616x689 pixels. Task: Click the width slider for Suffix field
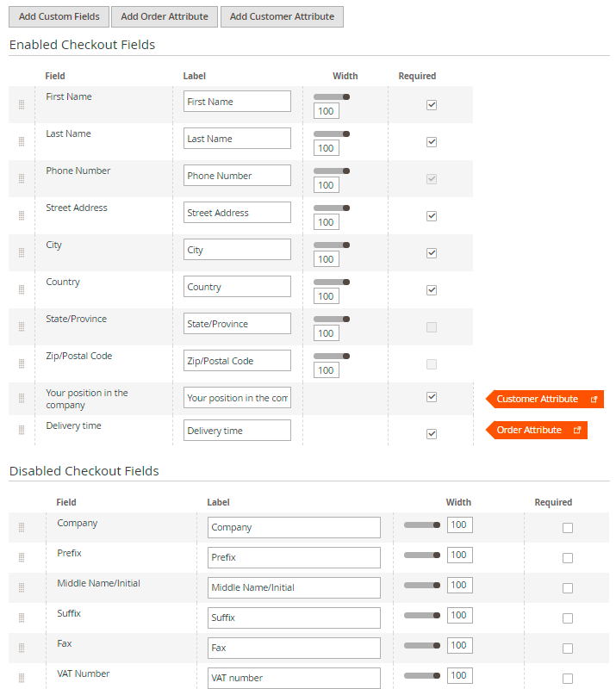pyautogui.click(x=421, y=615)
